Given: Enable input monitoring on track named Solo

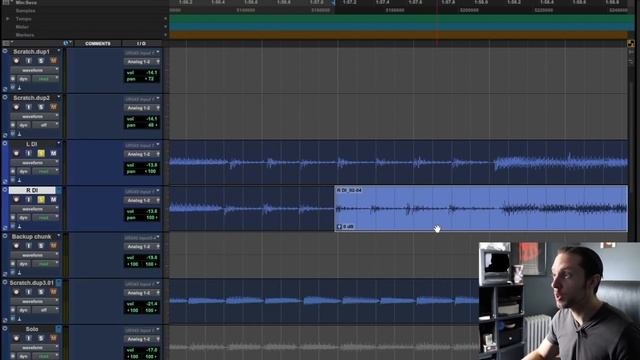Looking at the screenshot, I should (29, 338).
